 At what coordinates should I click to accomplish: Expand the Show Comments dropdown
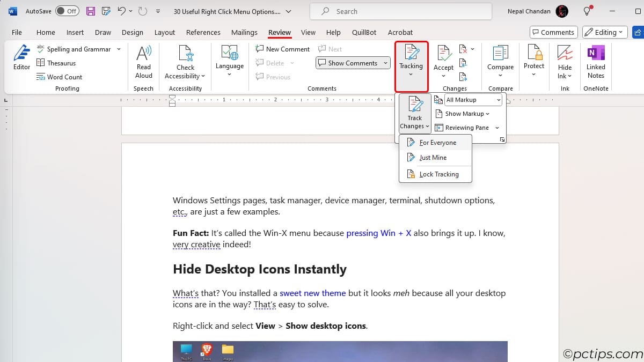click(386, 63)
